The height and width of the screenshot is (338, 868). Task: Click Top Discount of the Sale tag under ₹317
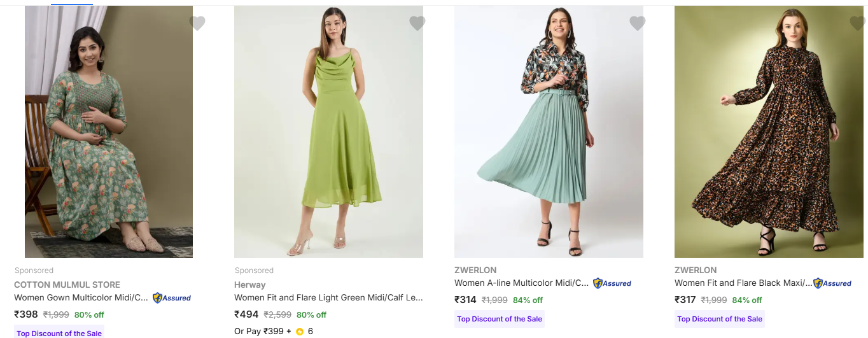719,319
